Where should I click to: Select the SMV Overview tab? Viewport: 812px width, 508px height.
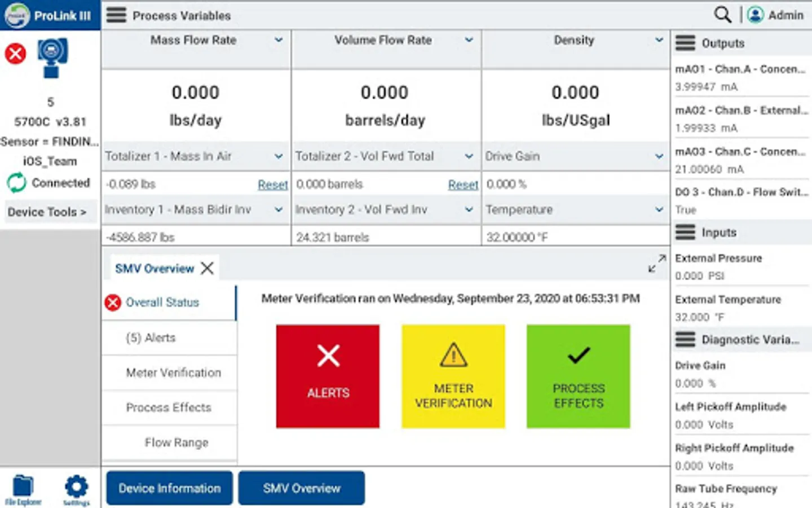pyautogui.click(x=155, y=269)
